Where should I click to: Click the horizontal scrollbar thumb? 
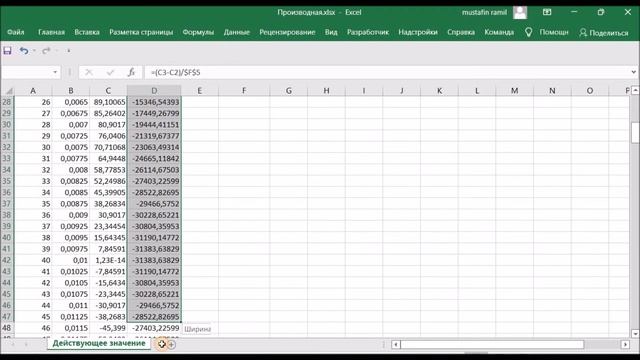tap(492, 344)
